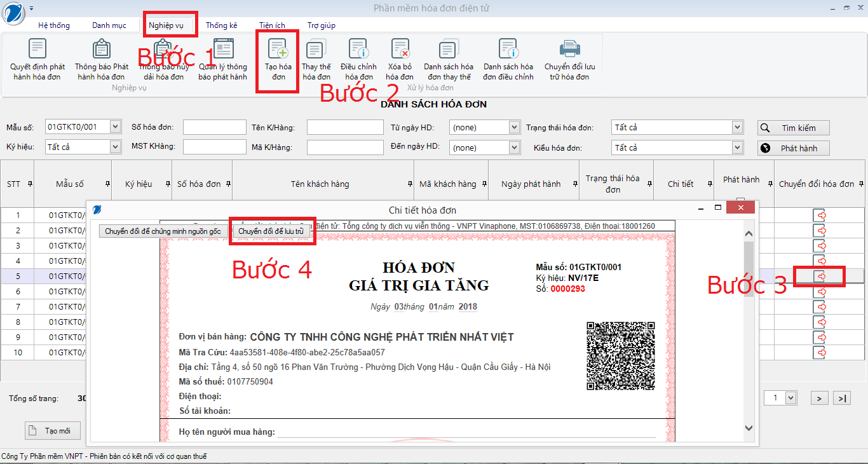Switch to the Thống kê tab
This screenshot has height=464, width=868.
click(221, 25)
